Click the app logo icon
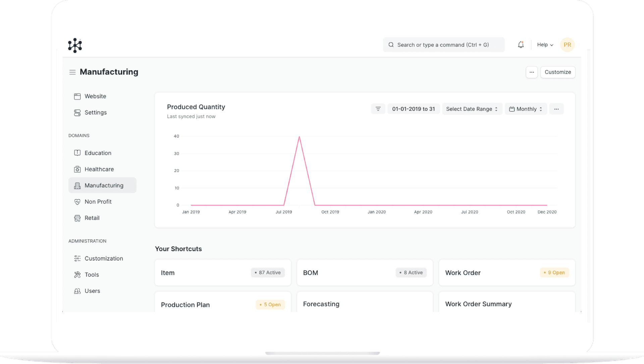Screen dimensions: 644x364 click(75, 45)
